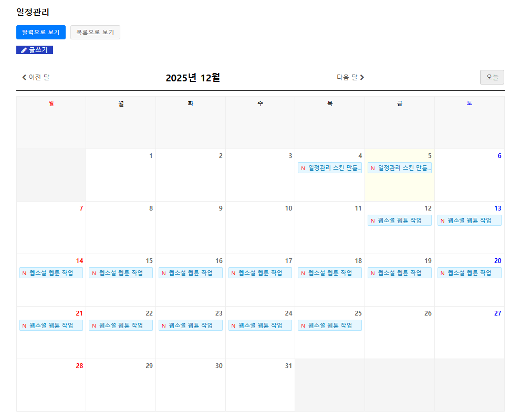Switch to 목록으로 보기 list view
The height and width of the screenshot is (420, 510).
point(95,32)
